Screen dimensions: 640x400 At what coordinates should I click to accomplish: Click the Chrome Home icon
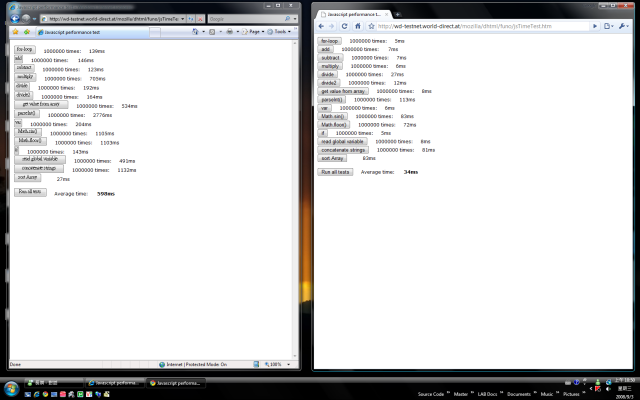click(358, 26)
